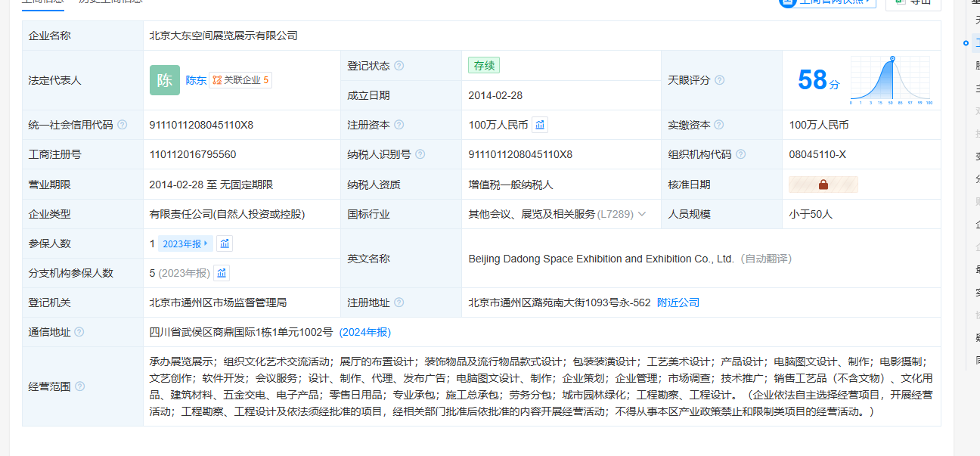The height and width of the screenshot is (456, 980).
Task: Click the 天眼评分 score distribution chart
Action: pos(891,80)
